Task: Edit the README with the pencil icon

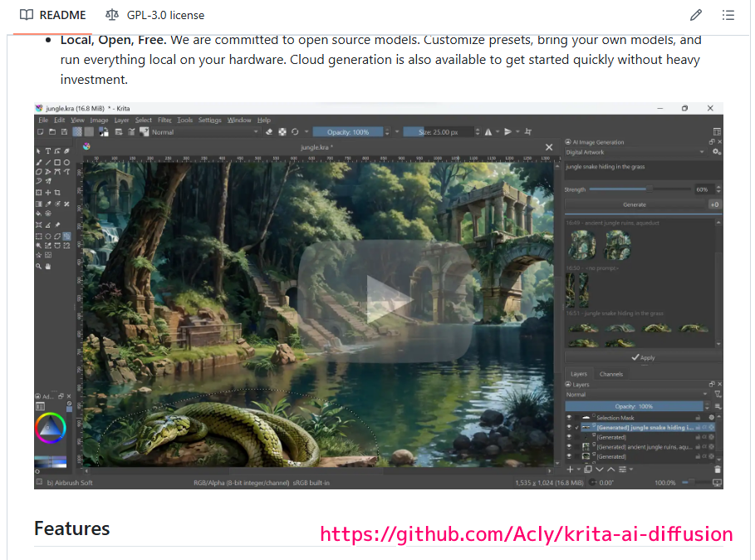Action: click(x=696, y=16)
